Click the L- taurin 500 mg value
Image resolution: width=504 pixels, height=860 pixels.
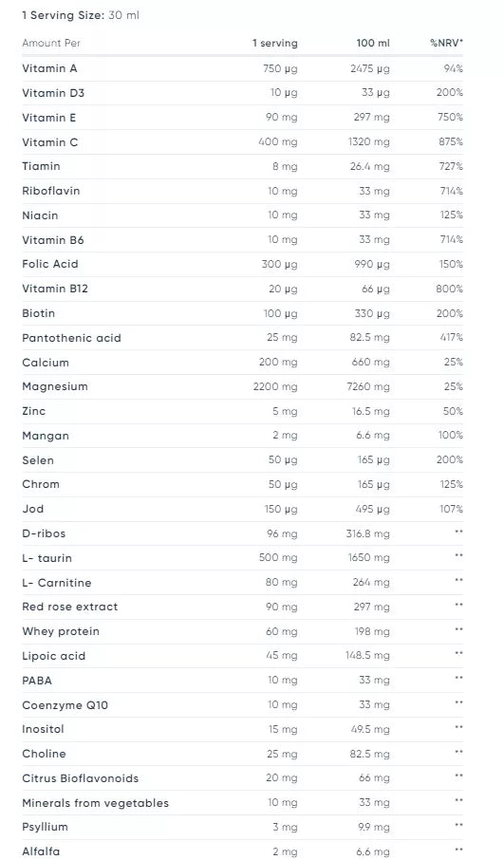(x=278, y=558)
